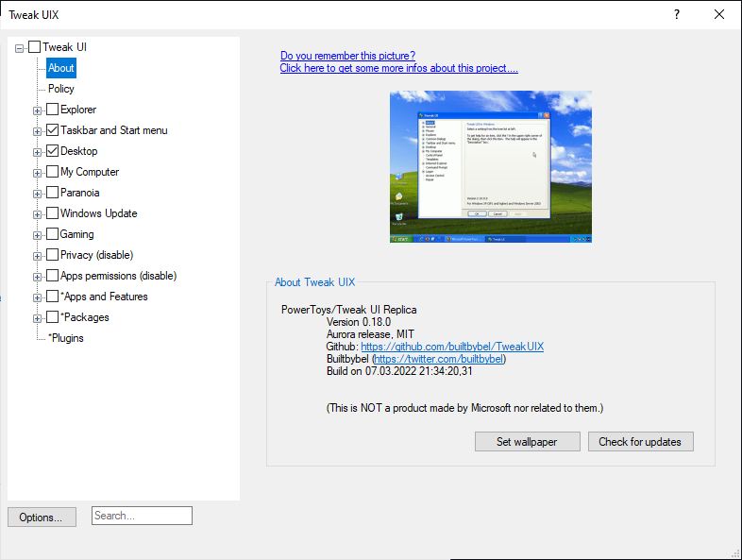
Task: Select the Gaming label
Action: pos(77,235)
